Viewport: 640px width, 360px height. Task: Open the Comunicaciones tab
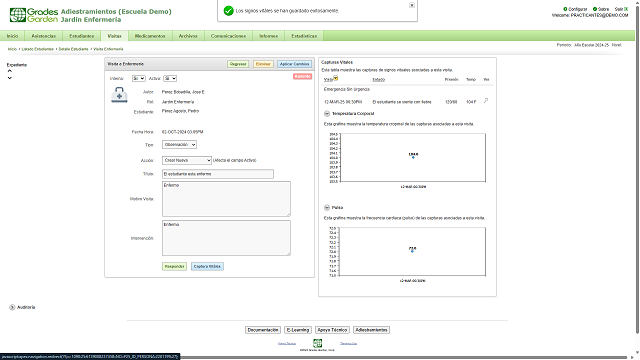pyautogui.click(x=229, y=36)
